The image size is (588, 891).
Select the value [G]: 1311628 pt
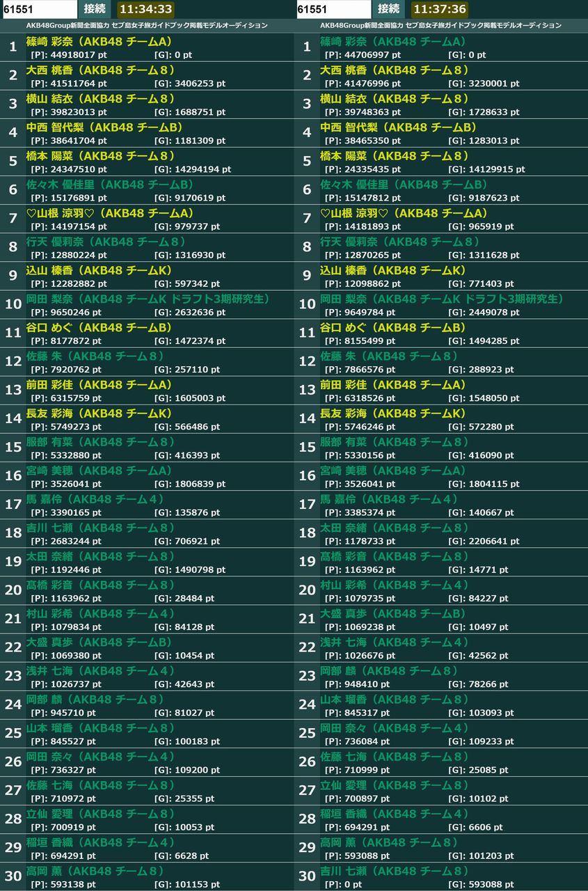[484, 254]
